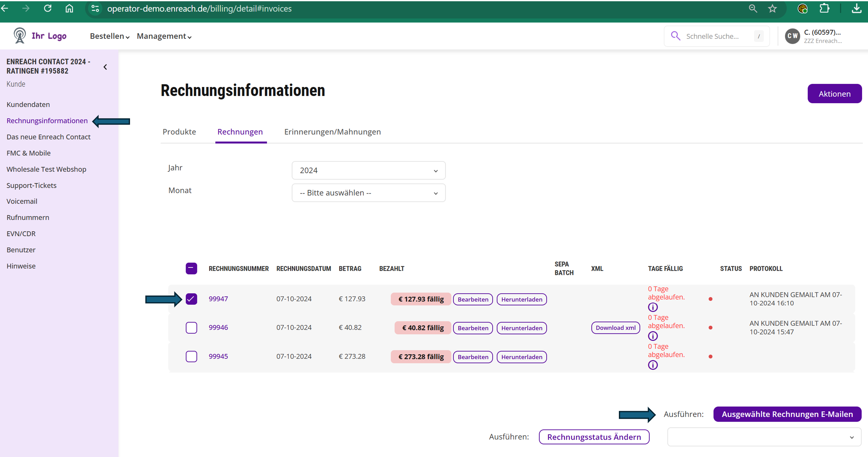Click the browser reload icon

point(48,8)
